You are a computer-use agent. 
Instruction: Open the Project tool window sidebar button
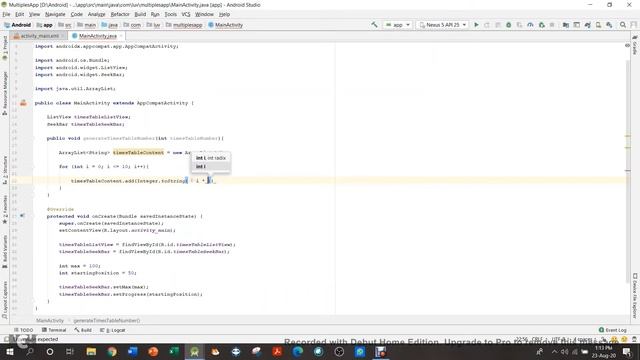pos(5,48)
